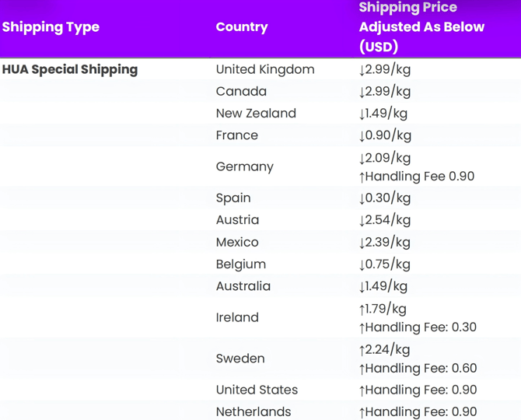This screenshot has width=521, height=420.
Task: Click the Germany country cell
Action: 245,166
